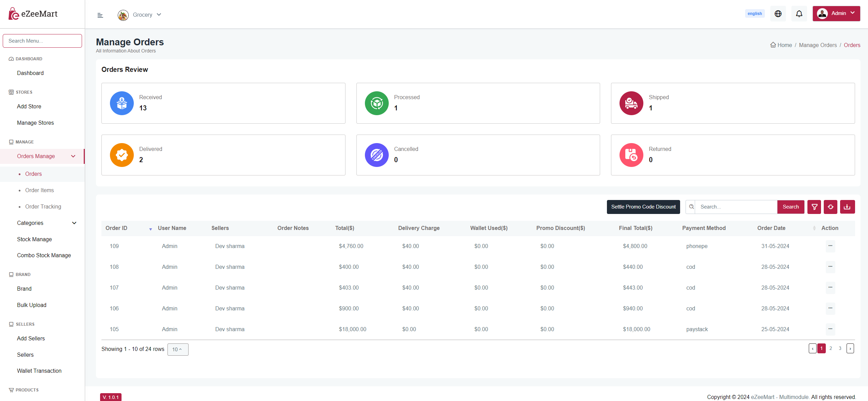Open action menu for order 109

click(830, 246)
